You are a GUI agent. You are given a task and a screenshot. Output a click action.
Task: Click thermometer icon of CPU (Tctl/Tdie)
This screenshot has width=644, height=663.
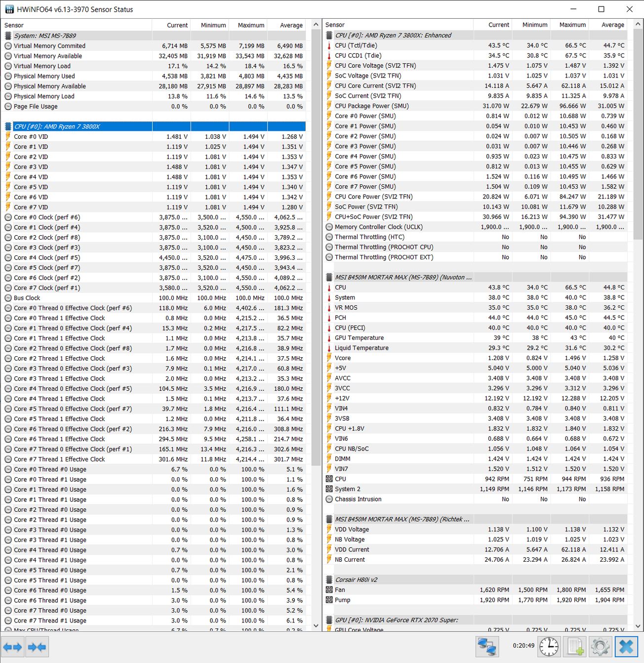329,45
